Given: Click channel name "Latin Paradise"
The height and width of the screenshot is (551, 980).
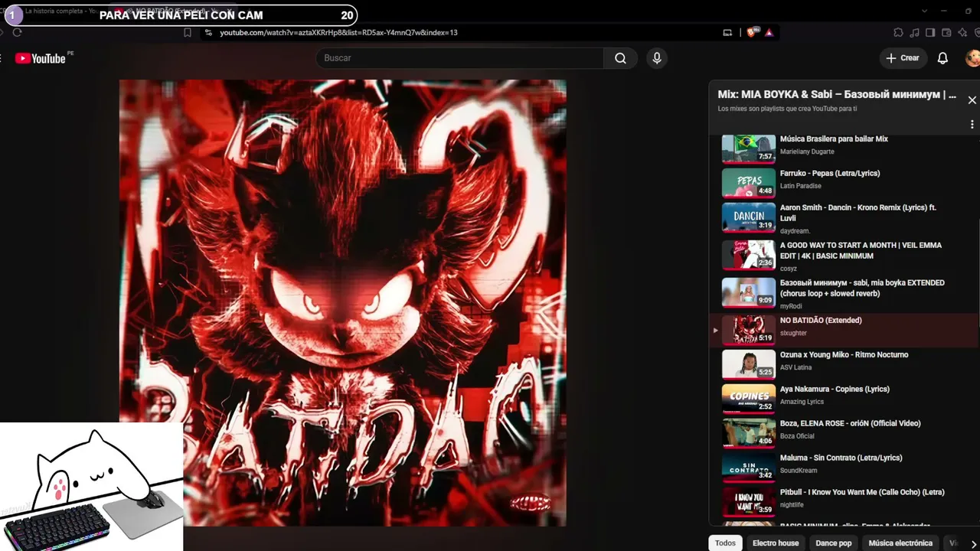Looking at the screenshot, I should coord(801,186).
